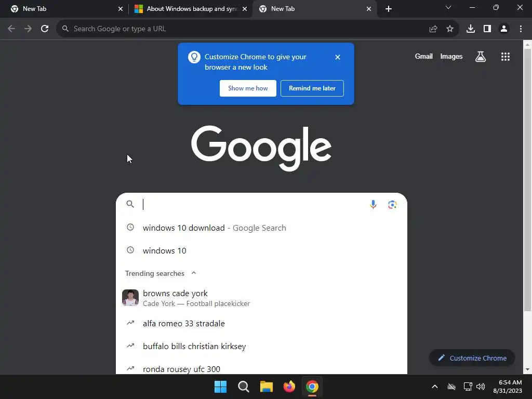The image size is (532, 399).
Task: Dismiss the Customize Chrome popup
Action: click(x=338, y=57)
